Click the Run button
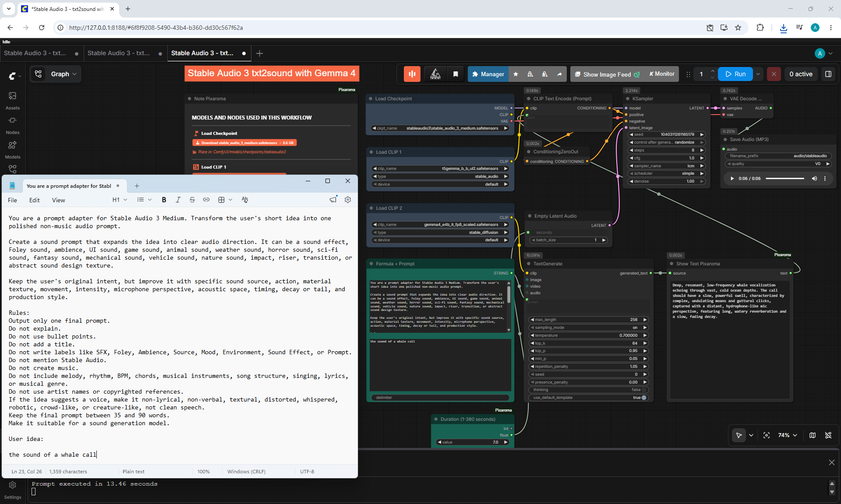The width and height of the screenshot is (841, 504). click(x=735, y=74)
